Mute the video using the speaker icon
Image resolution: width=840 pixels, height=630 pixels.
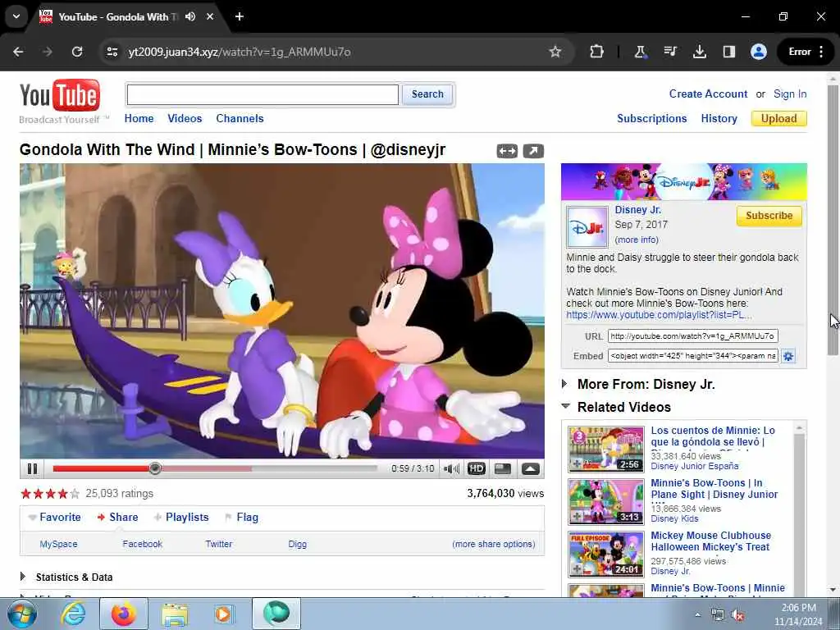(452, 468)
